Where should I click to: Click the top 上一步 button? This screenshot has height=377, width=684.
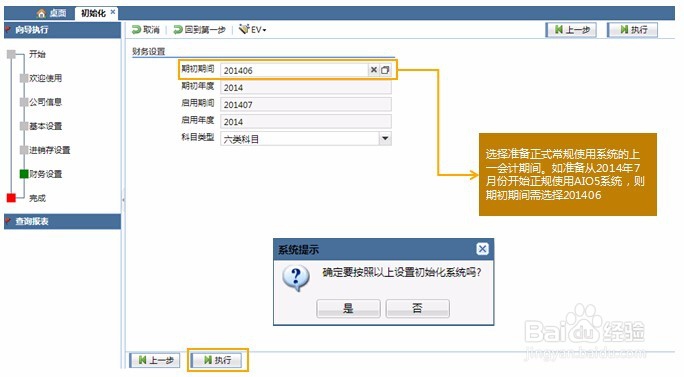point(571,30)
